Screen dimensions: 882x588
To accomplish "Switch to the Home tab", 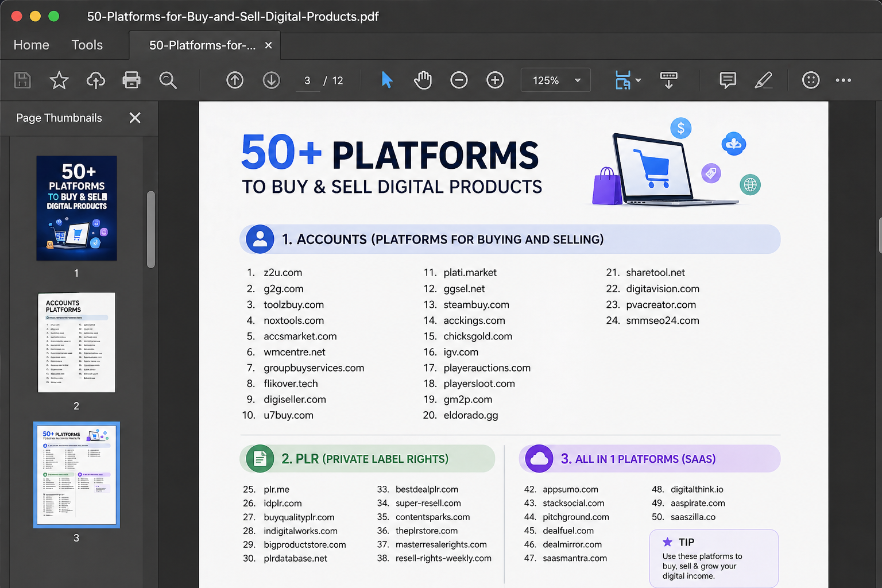I will click(x=32, y=45).
